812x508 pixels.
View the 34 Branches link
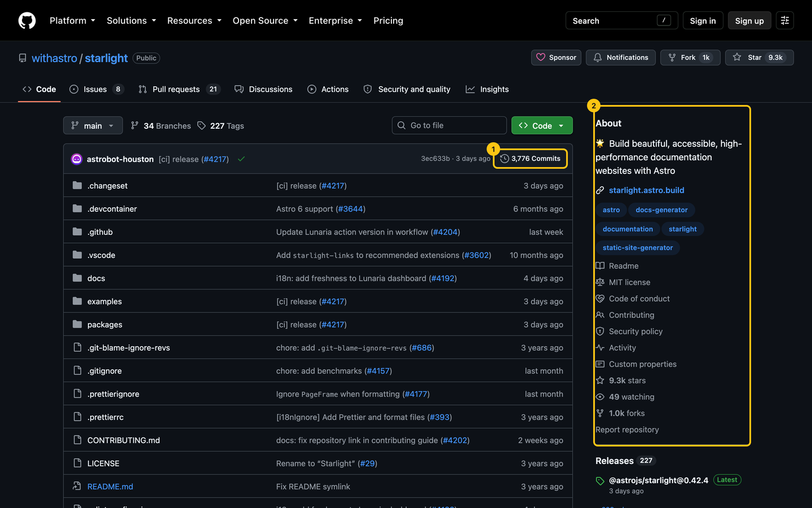(161, 126)
